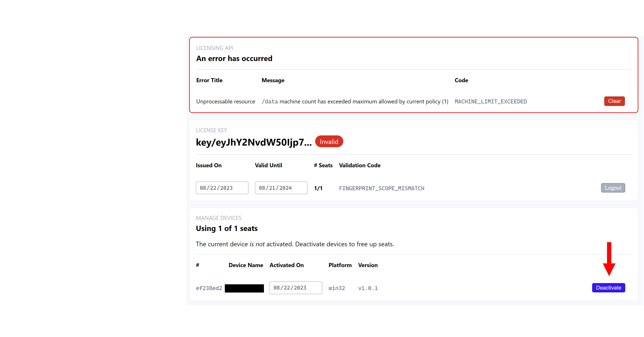The width and height of the screenshot is (644, 337).
Task: Click the Activated On date field
Action: pyautogui.click(x=295, y=288)
